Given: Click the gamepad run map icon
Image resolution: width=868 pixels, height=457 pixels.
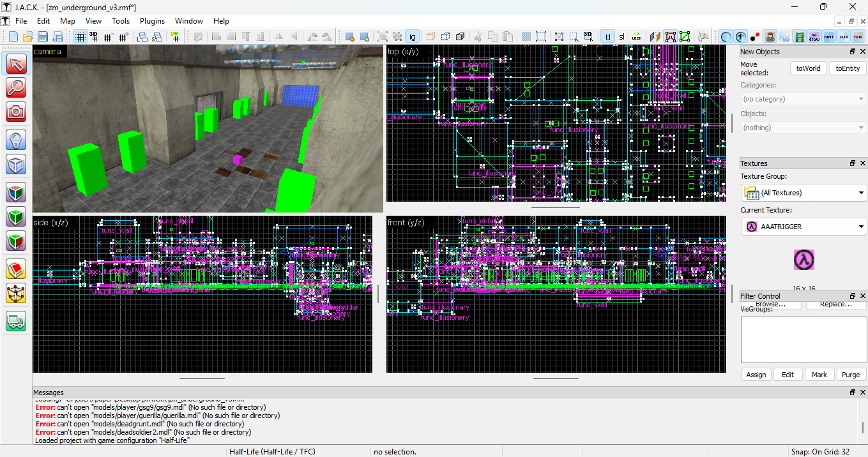Looking at the screenshot, I should 703,36.
